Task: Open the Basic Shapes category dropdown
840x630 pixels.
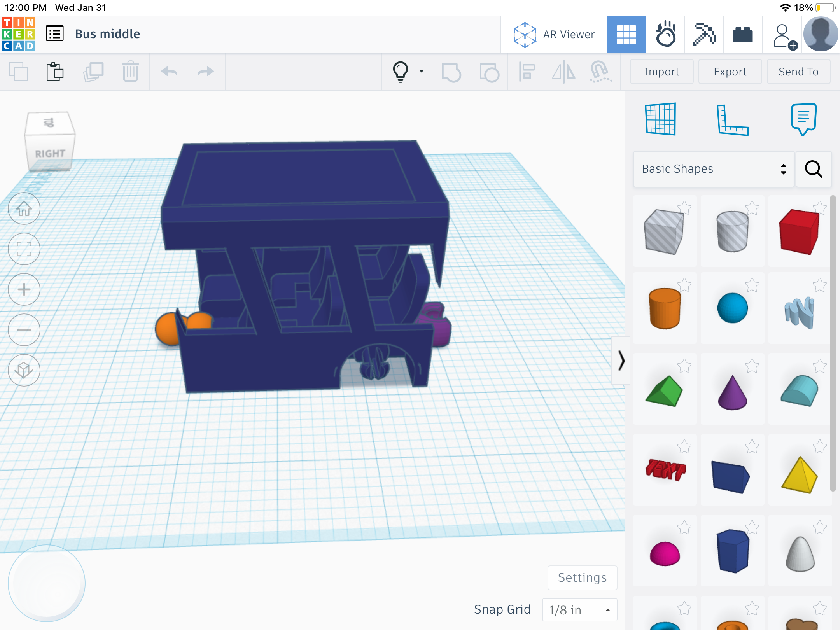Action: [714, 169]
